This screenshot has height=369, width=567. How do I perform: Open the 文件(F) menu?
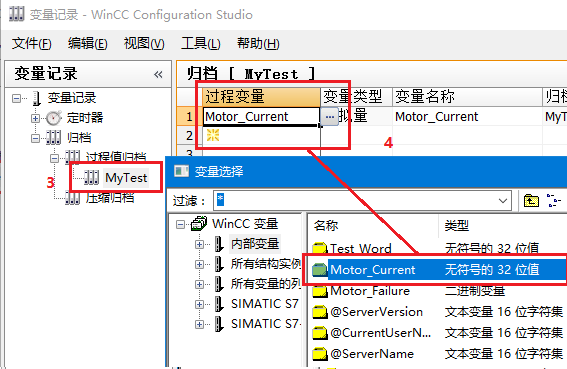[32, 44]
